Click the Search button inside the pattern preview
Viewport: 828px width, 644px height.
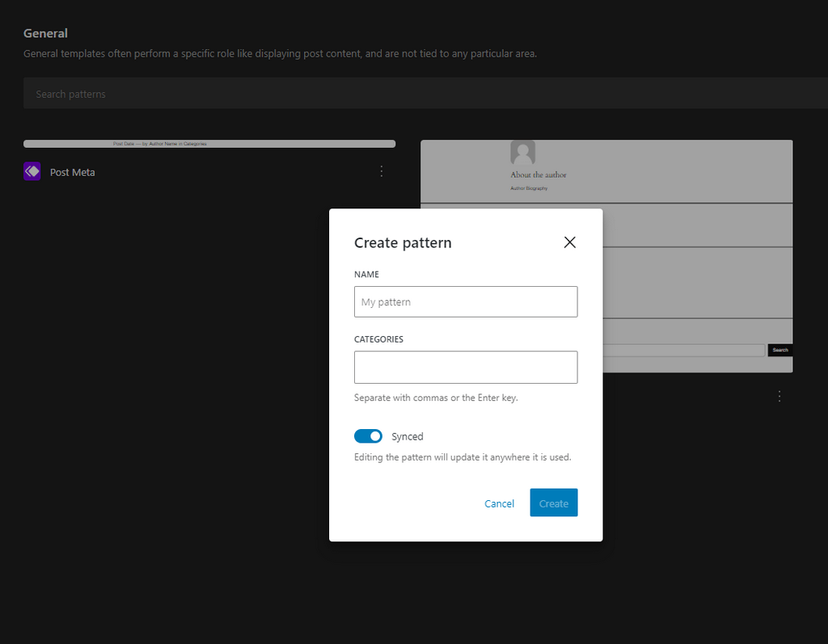click(x=779, y=349)
